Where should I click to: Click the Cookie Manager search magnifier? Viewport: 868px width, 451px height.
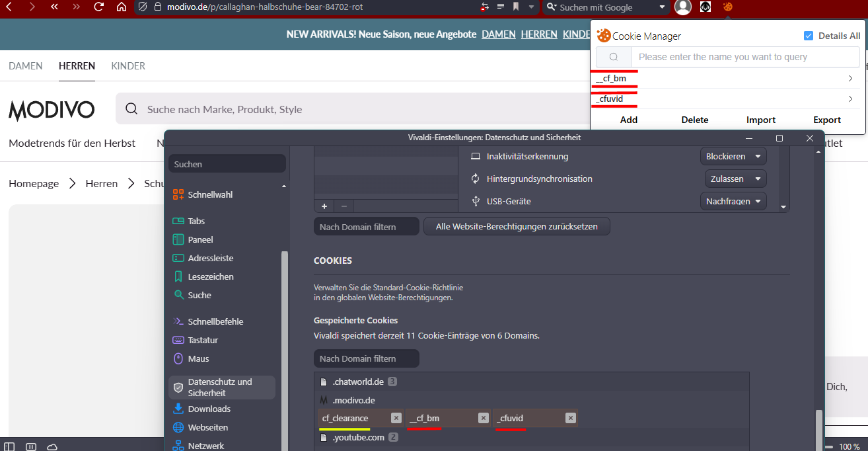pos(614,57)
